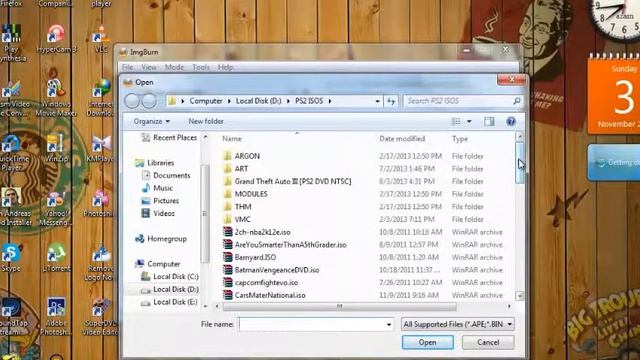Open ImgBurn File menu
The image size is (640, 360).
click(x=127, y=67)
